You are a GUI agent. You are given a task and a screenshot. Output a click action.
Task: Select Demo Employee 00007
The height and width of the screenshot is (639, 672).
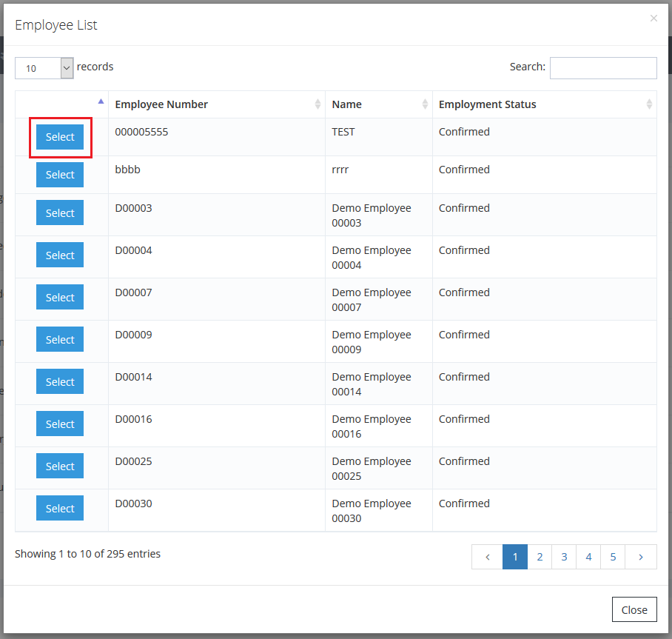tap(60, 298)
